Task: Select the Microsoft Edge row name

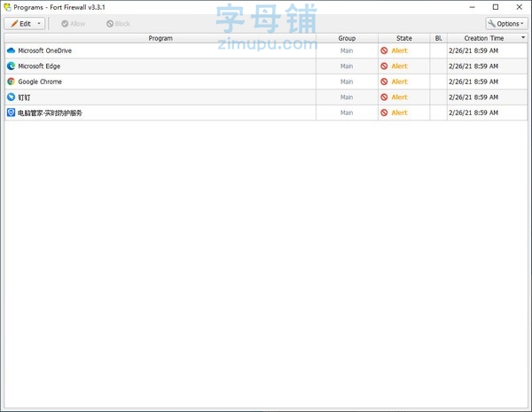Action: [39, 66]
